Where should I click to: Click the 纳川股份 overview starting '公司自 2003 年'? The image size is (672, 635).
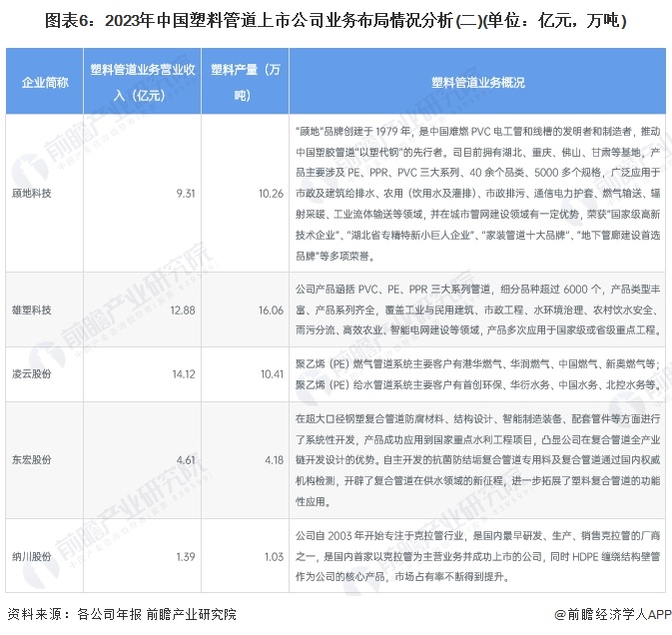(477, 556)
